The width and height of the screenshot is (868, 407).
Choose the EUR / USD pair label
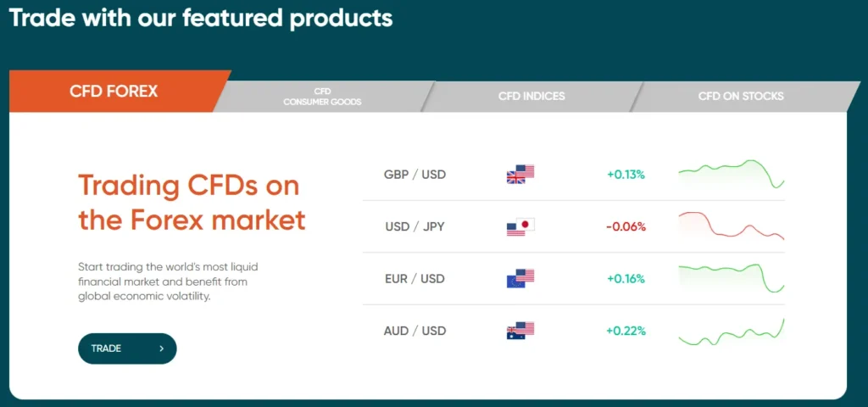click(415, 278)
